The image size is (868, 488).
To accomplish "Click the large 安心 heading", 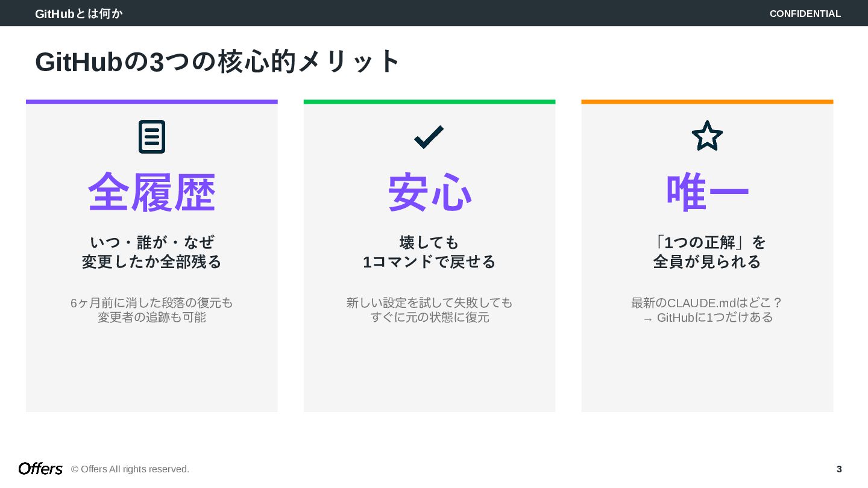I will (x=429, y=193).
